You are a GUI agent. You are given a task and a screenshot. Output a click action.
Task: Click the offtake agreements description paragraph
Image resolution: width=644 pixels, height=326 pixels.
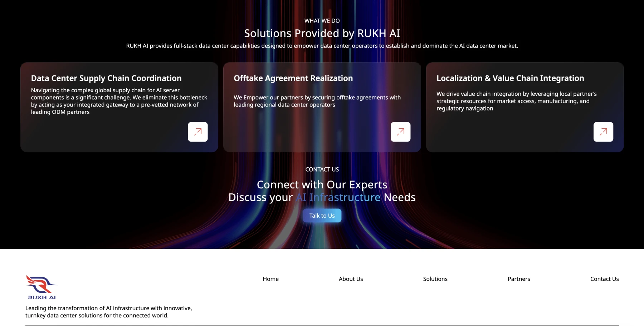317,101
